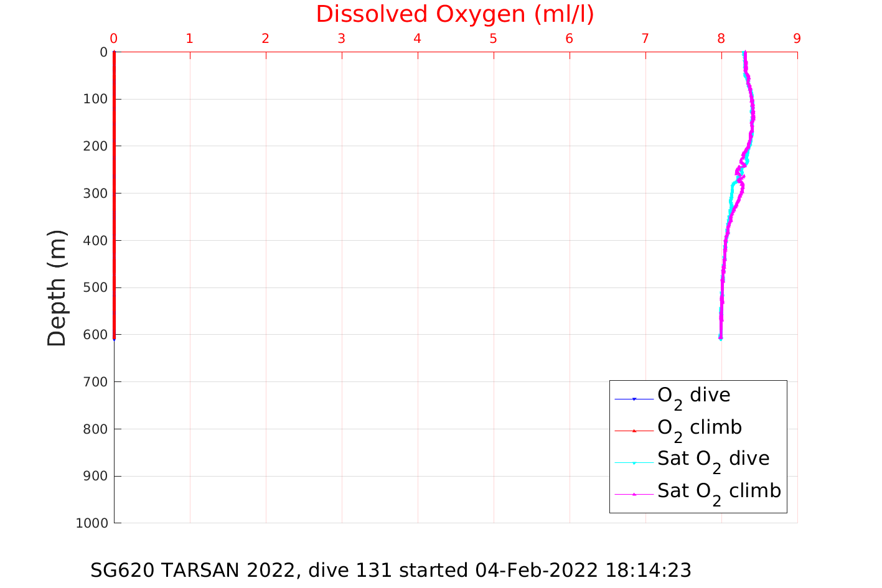Image resolution: width=882 pixels, height=588 pixels.
Task: Select the Sat O2 climb legend label
Action: click(719, 492)
